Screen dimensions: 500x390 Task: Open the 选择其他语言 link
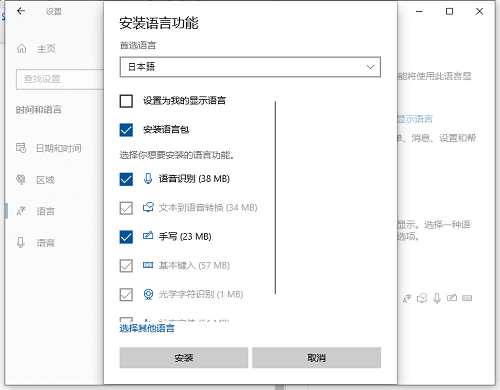[147, 328]
